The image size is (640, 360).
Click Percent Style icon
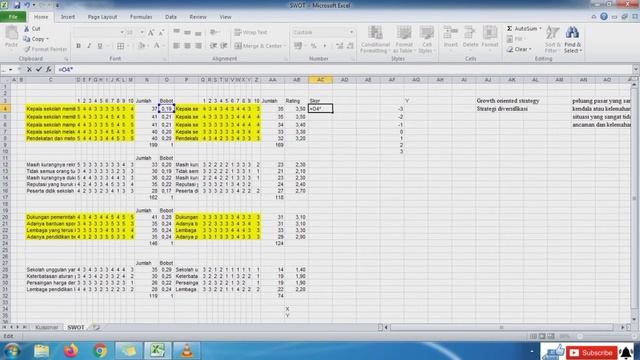coord(313,46)
